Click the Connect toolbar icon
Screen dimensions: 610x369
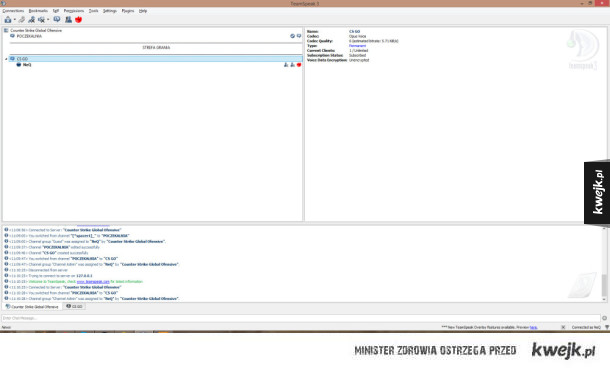coord(8,19)
